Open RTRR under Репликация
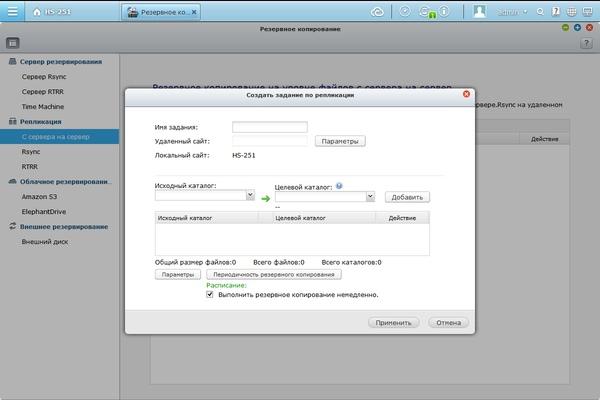The image size is (600, 400). [x=29, y=167]
